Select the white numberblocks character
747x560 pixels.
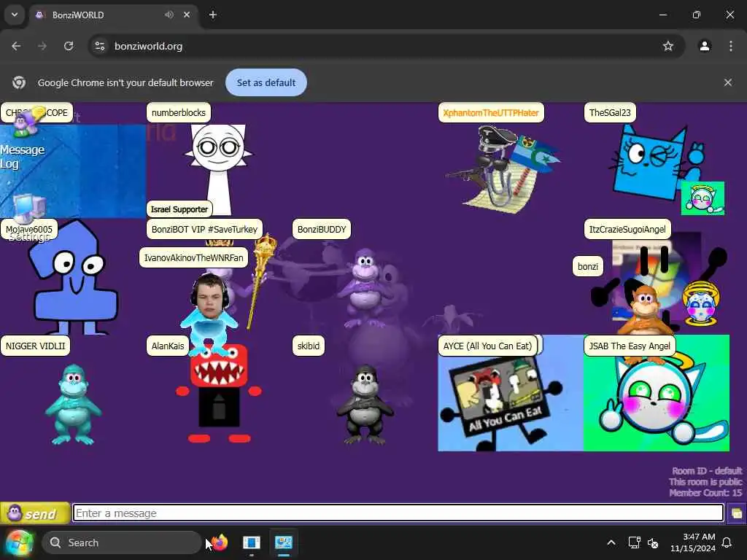(219, 167)
